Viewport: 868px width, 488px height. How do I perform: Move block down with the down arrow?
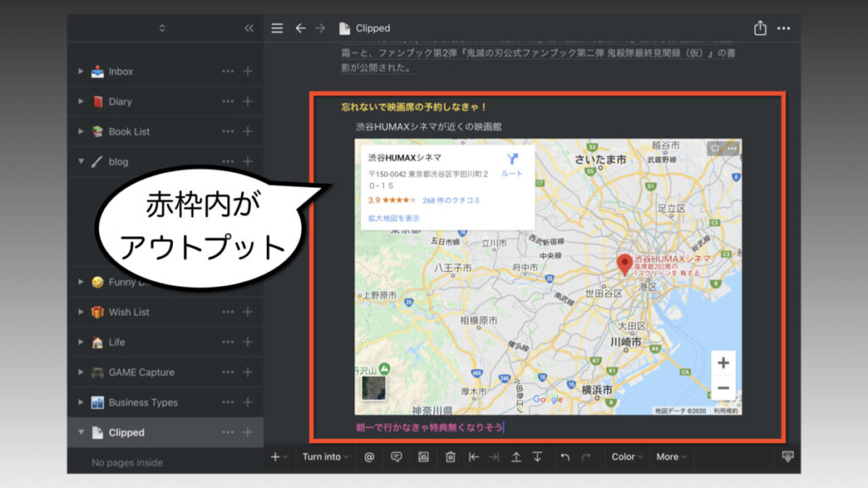(537, 457)
